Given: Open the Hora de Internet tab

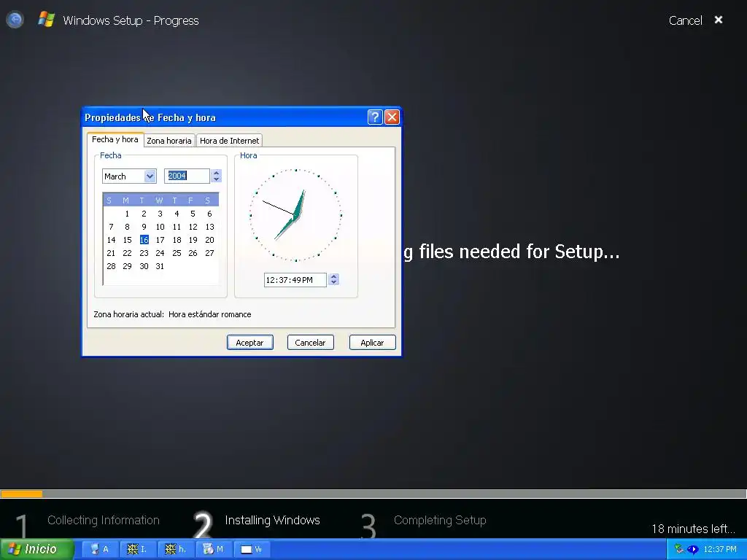Looking at the screenshot, I should click(x=229, y=141).
